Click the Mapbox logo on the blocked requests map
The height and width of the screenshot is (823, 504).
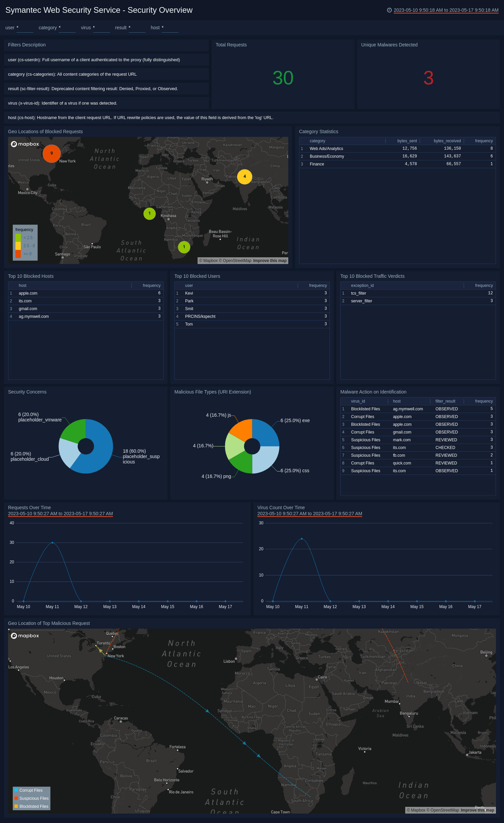point(25,144)
